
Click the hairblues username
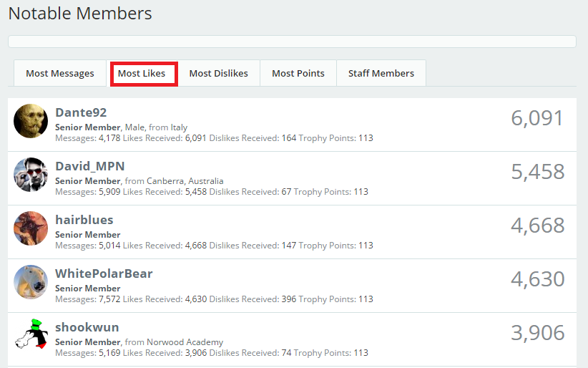point(84,220)
